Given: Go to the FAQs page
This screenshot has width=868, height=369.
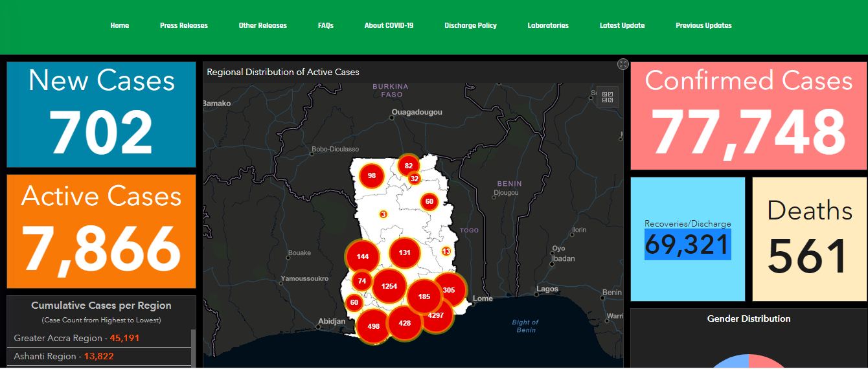Looking at the screenshot, I should click(326, 26).
